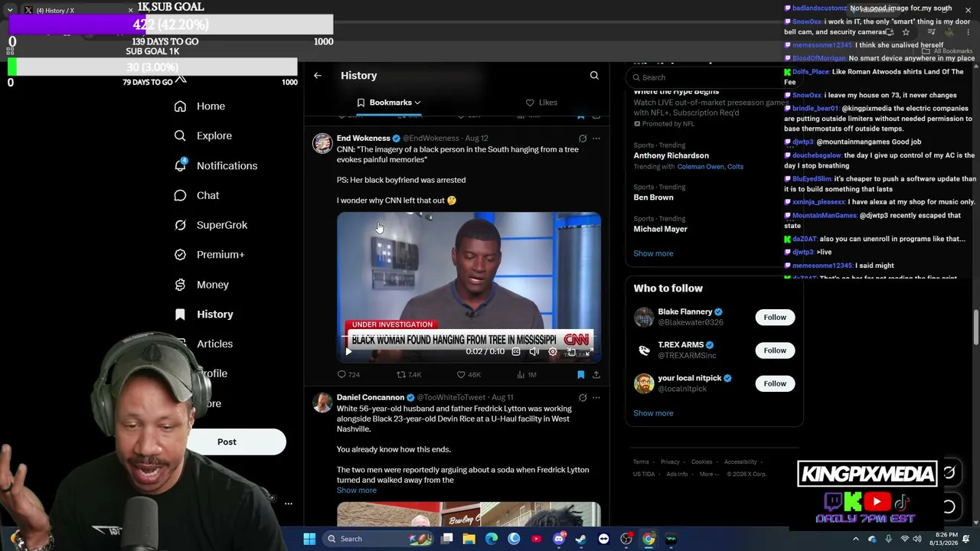Open the Terms footer link
The height and width of the screenshot is (551, 980).
(x=641, y=462)
